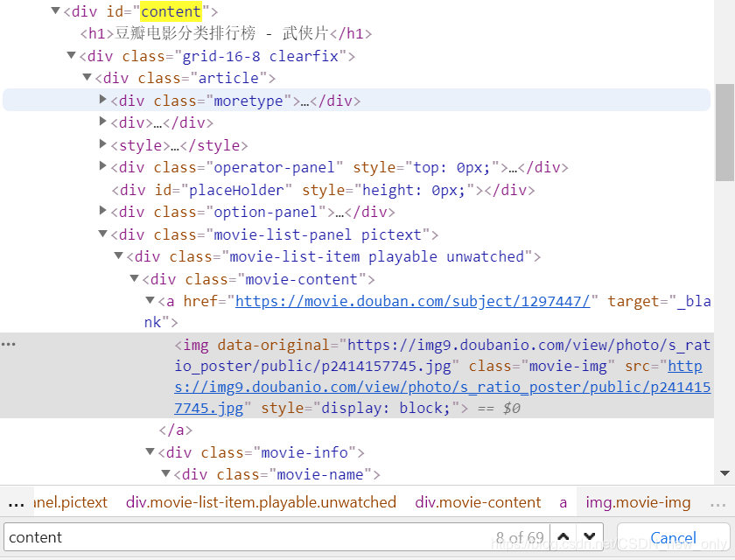Select the h1 heading element line
735x560 pixels.
[226, 33]
